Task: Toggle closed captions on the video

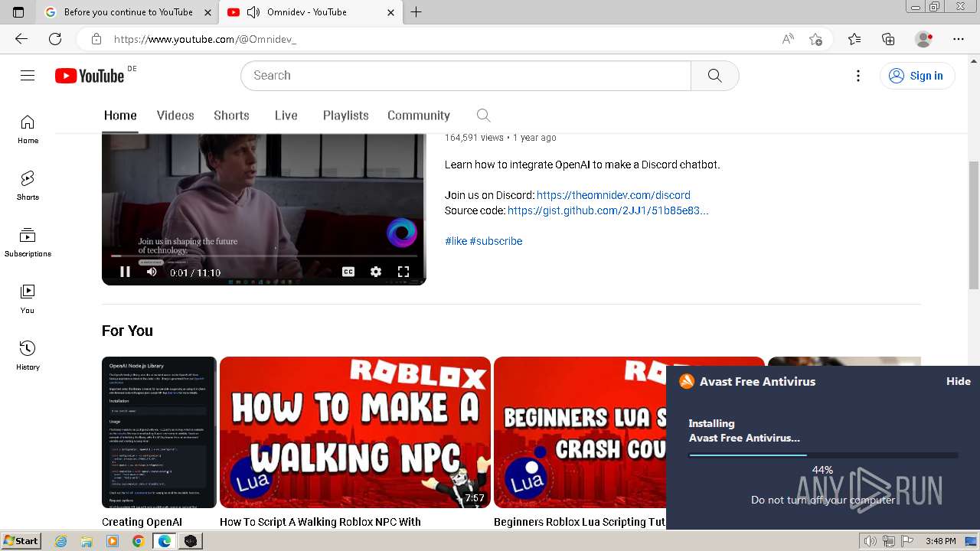Action: pos(348,272)
